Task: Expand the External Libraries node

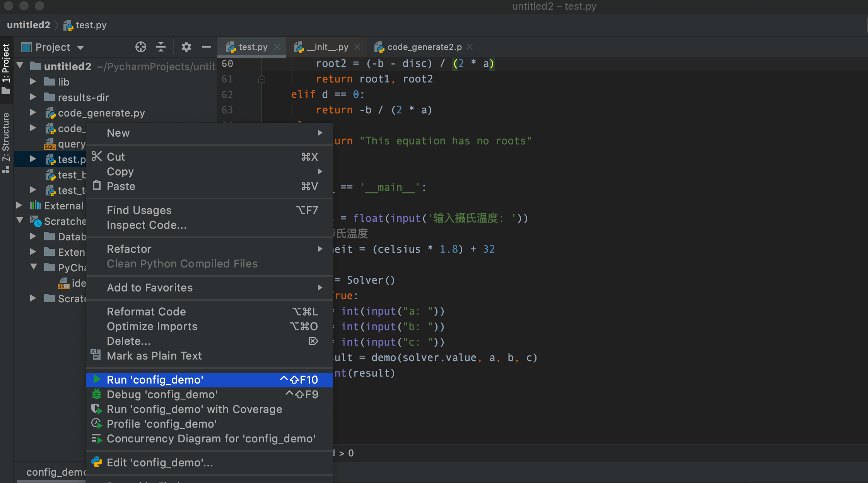Action: click(19, 205)
